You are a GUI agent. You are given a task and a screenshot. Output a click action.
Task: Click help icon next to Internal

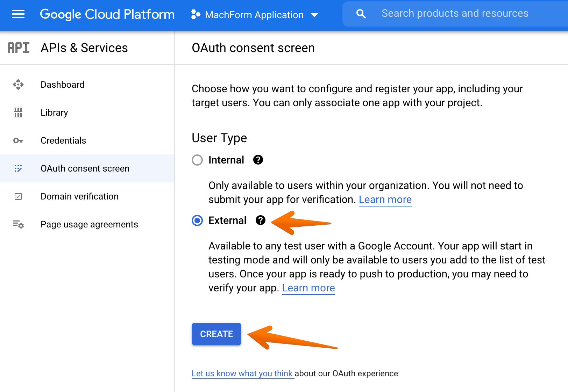coord(258,160)
